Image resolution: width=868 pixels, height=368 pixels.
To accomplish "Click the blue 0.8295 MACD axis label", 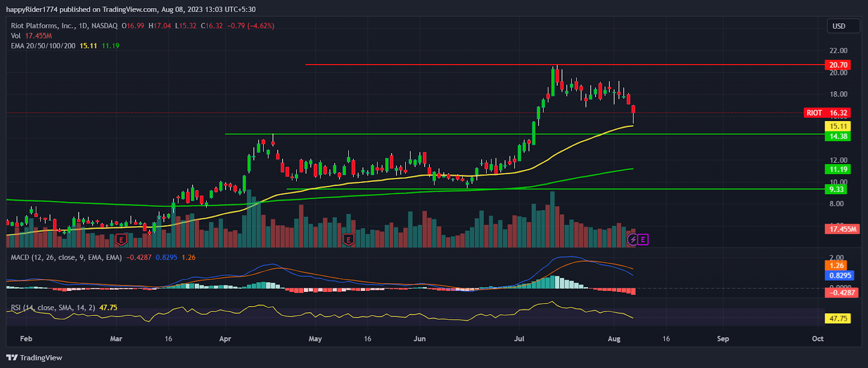I will [840, 276].
